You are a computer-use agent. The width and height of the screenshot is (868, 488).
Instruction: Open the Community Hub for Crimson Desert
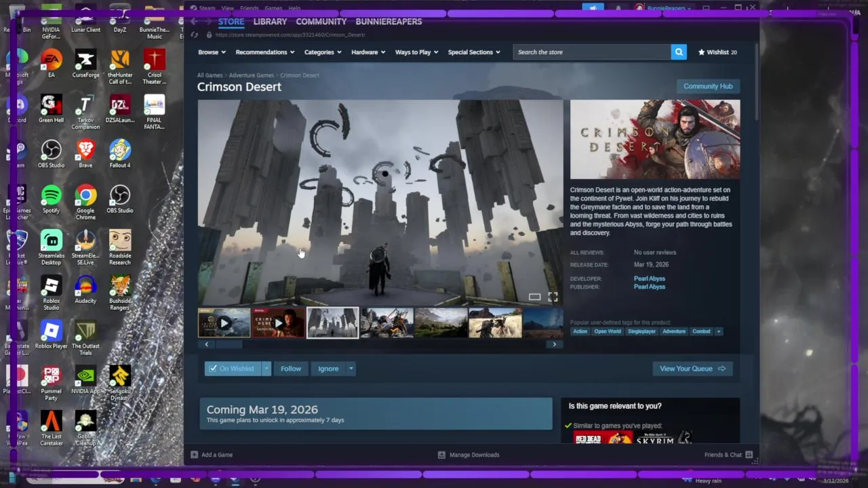click(x=708, y=86)
